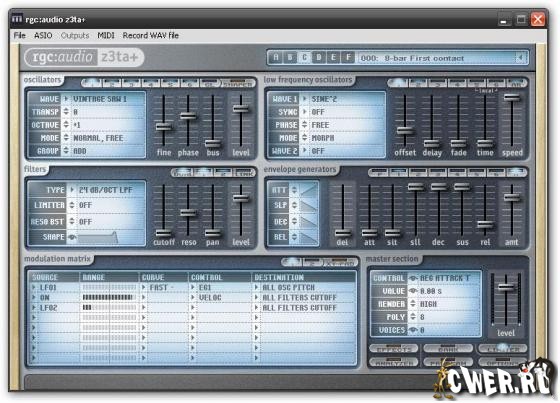Open the oscillator WAVE selection arrow

coord(66,99)
